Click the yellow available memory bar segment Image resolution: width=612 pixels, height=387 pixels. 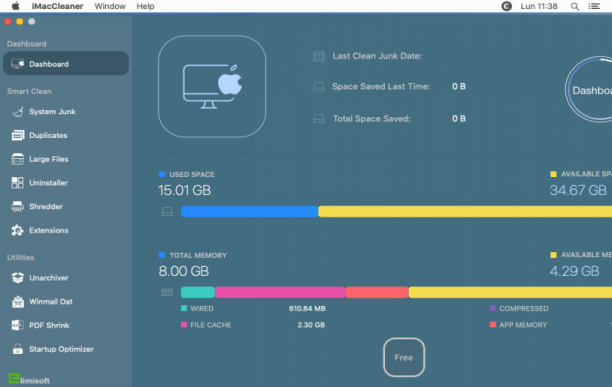pos(510,292)
